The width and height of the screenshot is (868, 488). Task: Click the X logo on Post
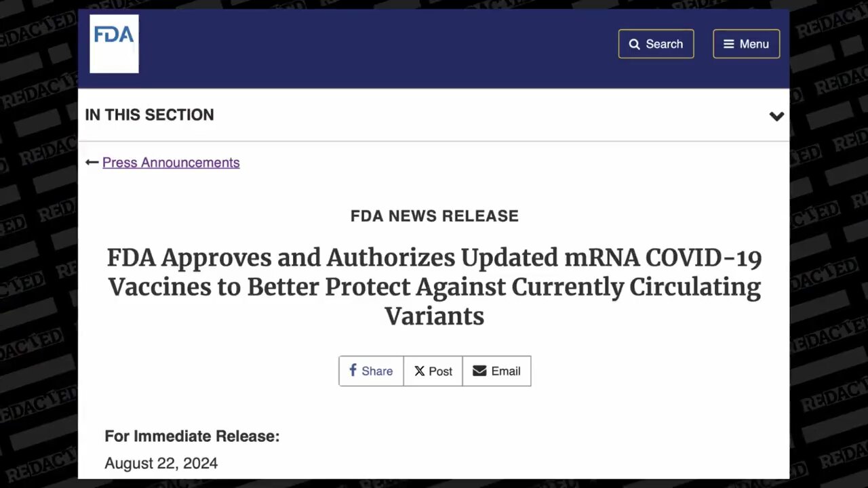click(420, 371)
